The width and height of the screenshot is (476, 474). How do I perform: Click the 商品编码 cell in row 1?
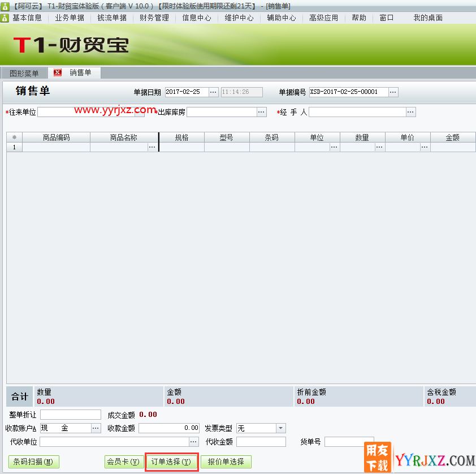56,147
